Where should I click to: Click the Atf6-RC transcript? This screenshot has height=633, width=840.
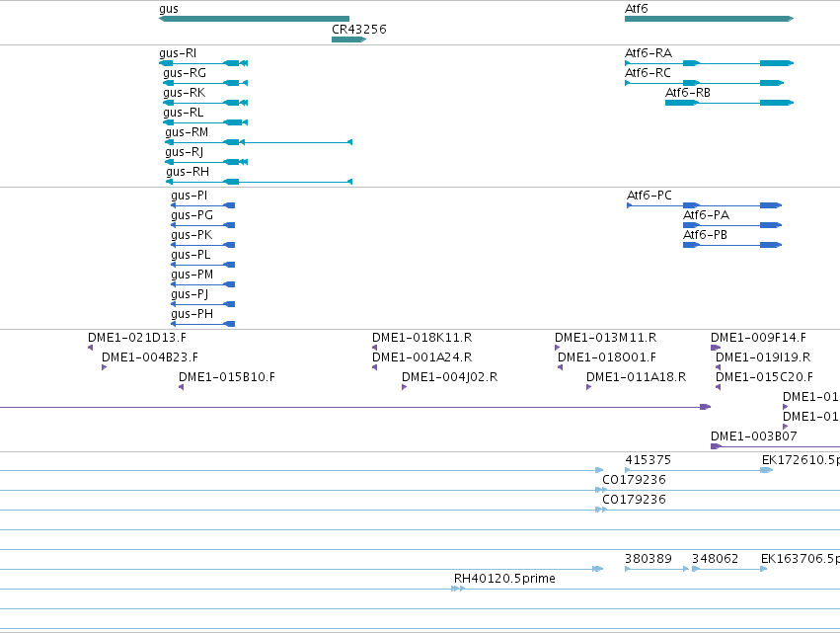(704, 83)
